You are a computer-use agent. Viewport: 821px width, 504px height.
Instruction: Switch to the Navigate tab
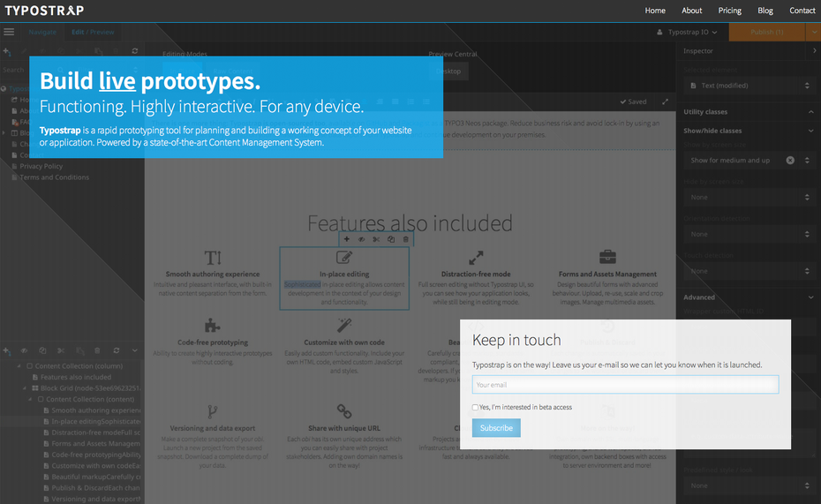tap(42, 32)
